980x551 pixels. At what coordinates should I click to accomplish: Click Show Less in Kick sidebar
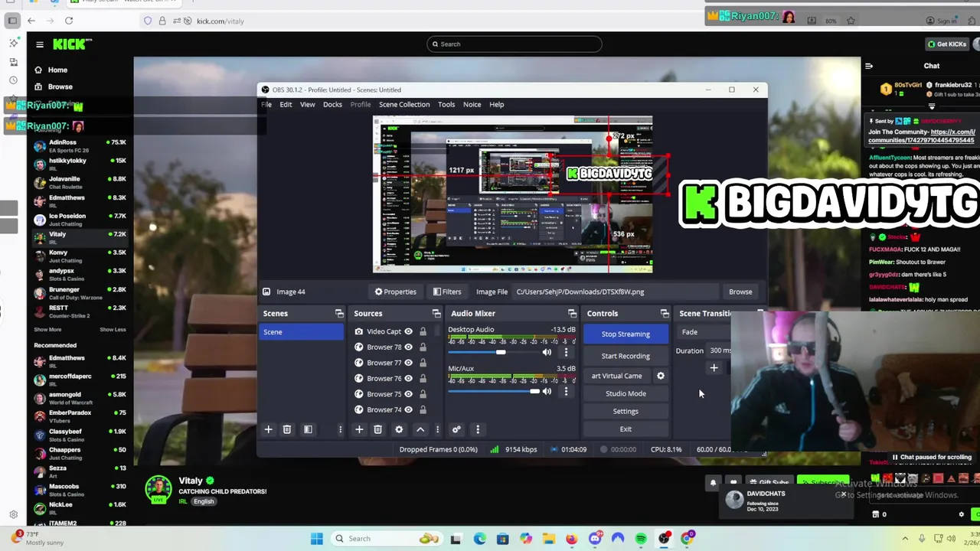[113, 330]
